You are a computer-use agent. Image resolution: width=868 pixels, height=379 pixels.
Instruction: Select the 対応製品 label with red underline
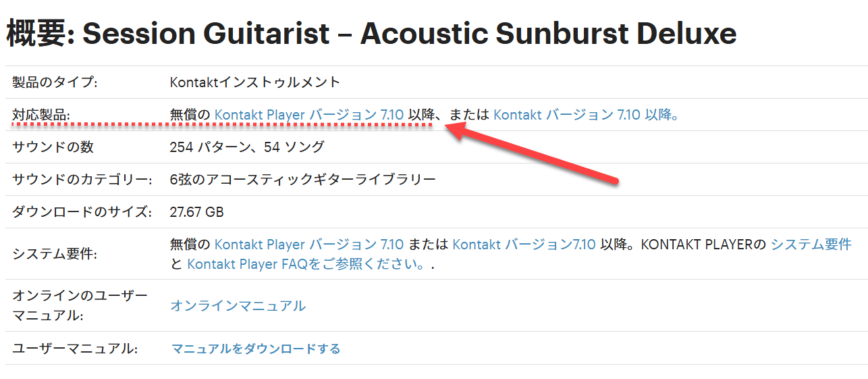pyautogui.click(x=41, y=115)
